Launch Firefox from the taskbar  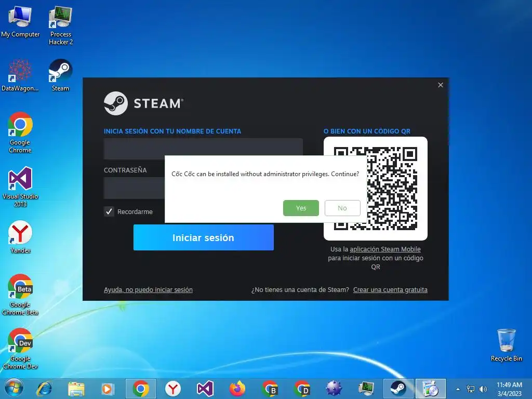[x=237, y=389]
